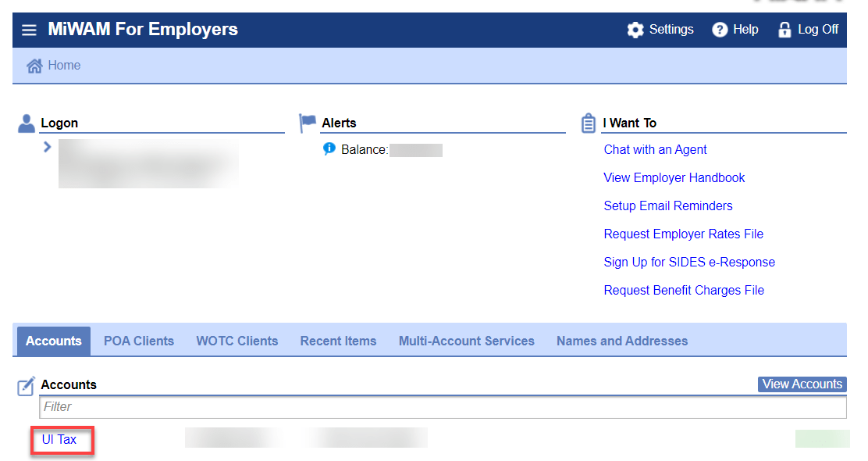Open the Multi-Account Services tab
The height and width of the screenshot is (461, 868).
[467, 341]
